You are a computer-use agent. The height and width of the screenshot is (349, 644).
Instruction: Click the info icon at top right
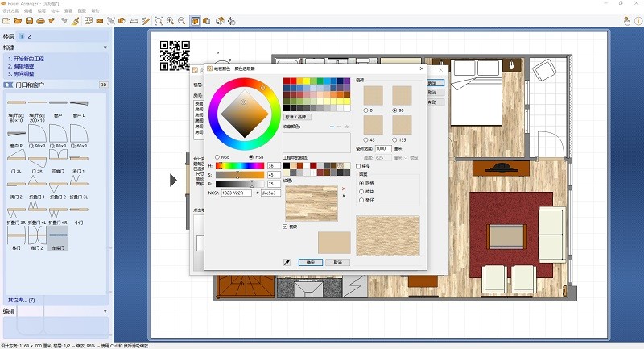[x=638, y=21]
